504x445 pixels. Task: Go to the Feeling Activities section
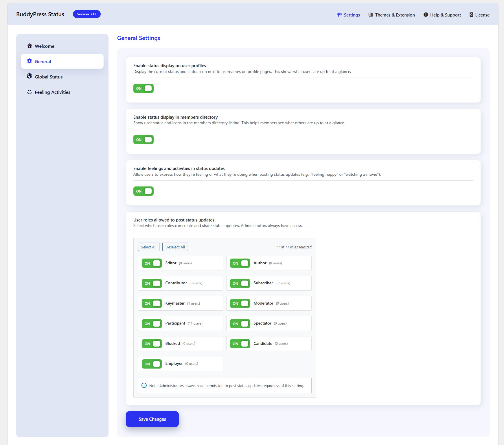click(52, 92)
